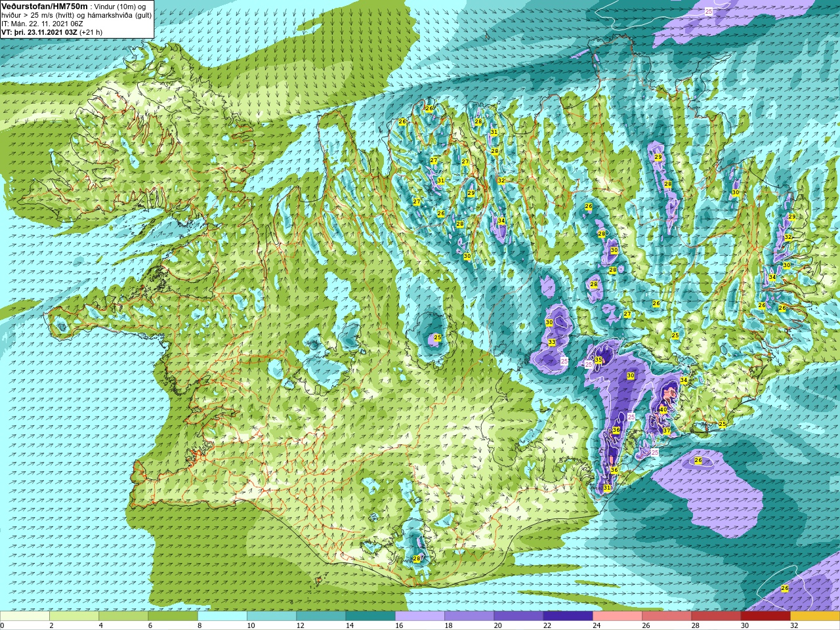Click the color scale tick label 0
The height and width of the screenshot is (630, 840).
(x=3, y=625)
